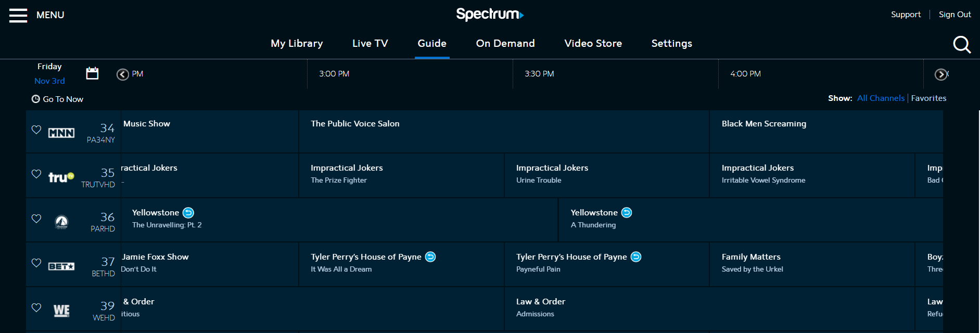Open On Demand tab
This screenshot has height=333, width=980.
(505, 44)
